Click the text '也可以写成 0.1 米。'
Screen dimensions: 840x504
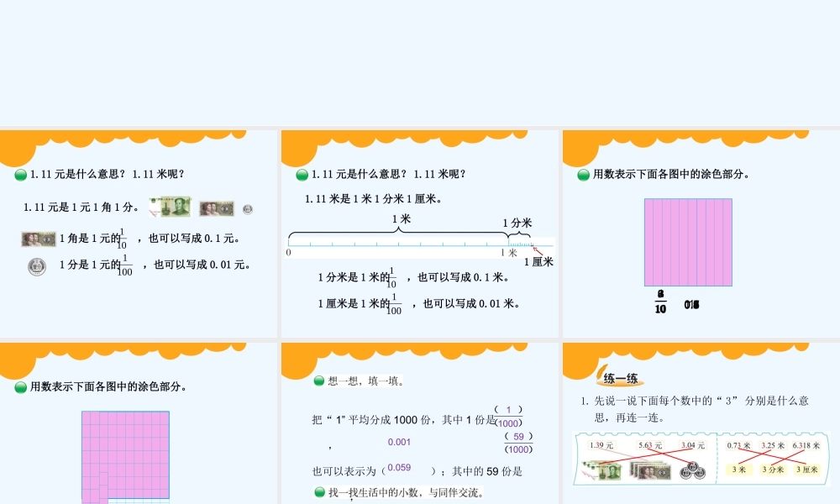[464, 277]
